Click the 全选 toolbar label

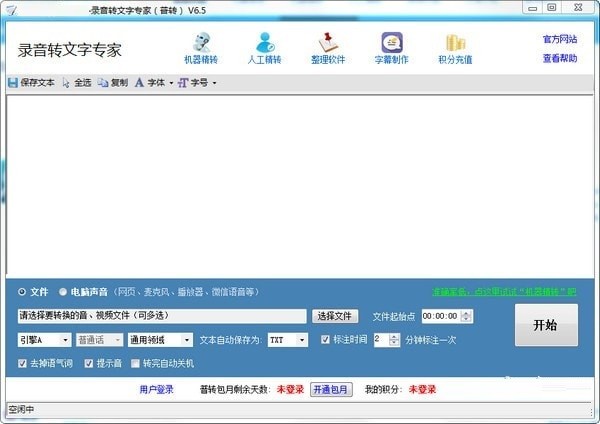coord(83,83)
